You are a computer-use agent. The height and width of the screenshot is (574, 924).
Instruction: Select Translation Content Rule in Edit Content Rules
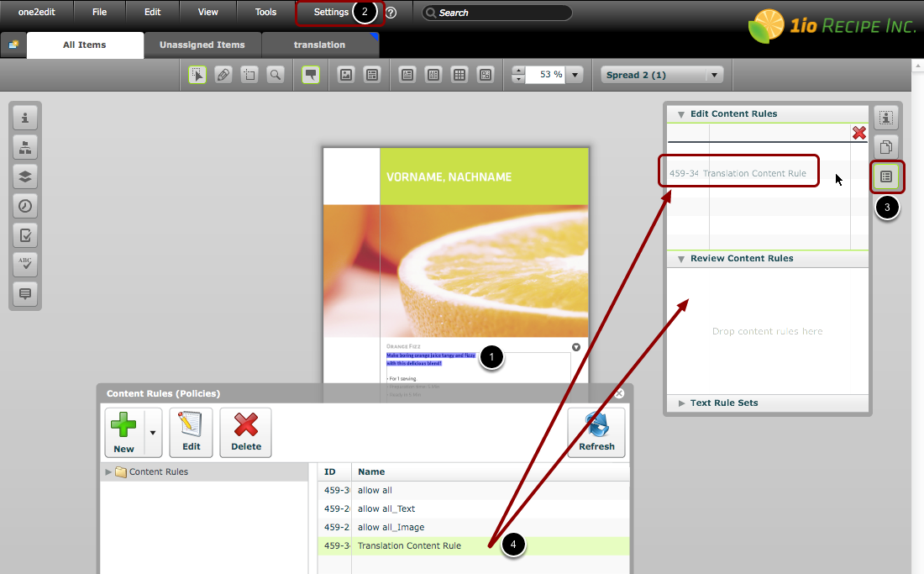coord(738,173)
